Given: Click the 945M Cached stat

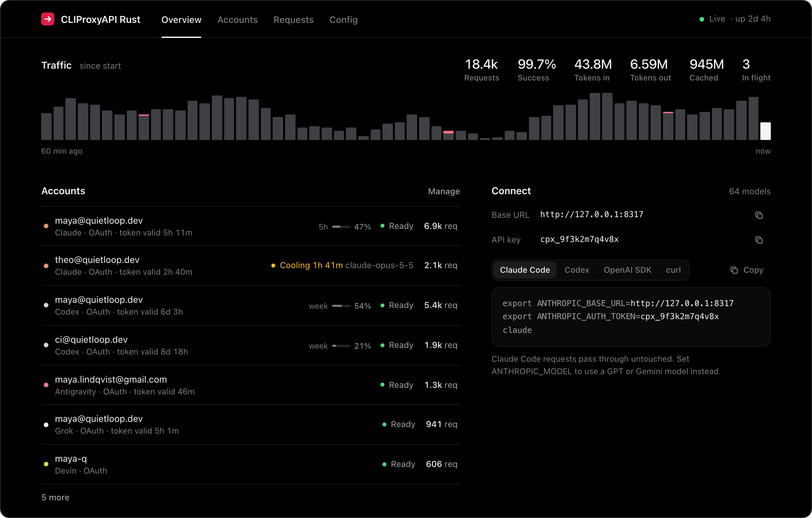Looking at the screenshot, I should pos(706,70).
